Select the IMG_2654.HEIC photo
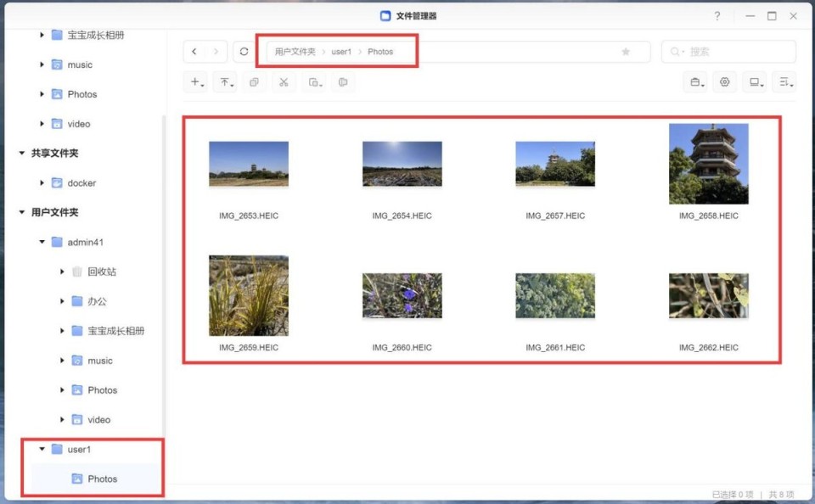 (402, 164)
